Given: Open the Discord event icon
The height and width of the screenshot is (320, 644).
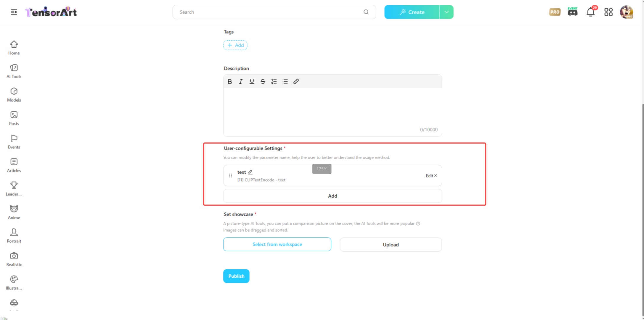Looking at the screenshot, I should tap(572, 12).
